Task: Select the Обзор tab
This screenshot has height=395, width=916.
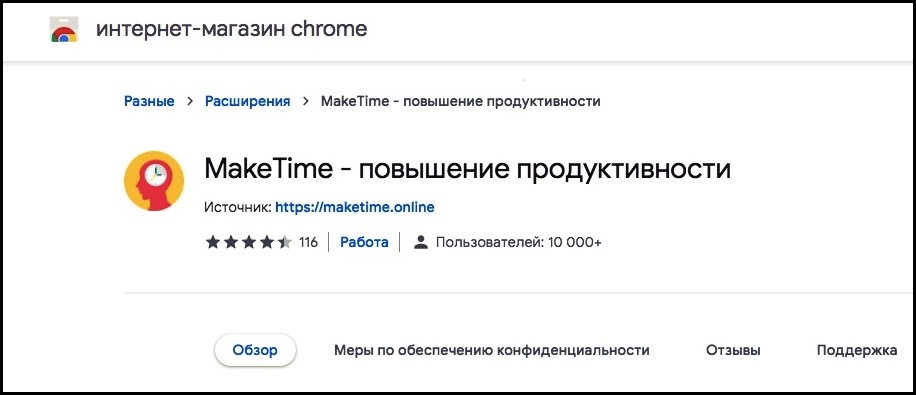Action: pos(255,350)
